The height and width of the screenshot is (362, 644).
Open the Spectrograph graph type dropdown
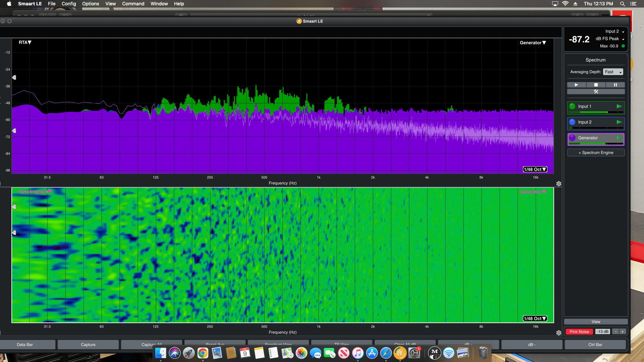(35, 191)
